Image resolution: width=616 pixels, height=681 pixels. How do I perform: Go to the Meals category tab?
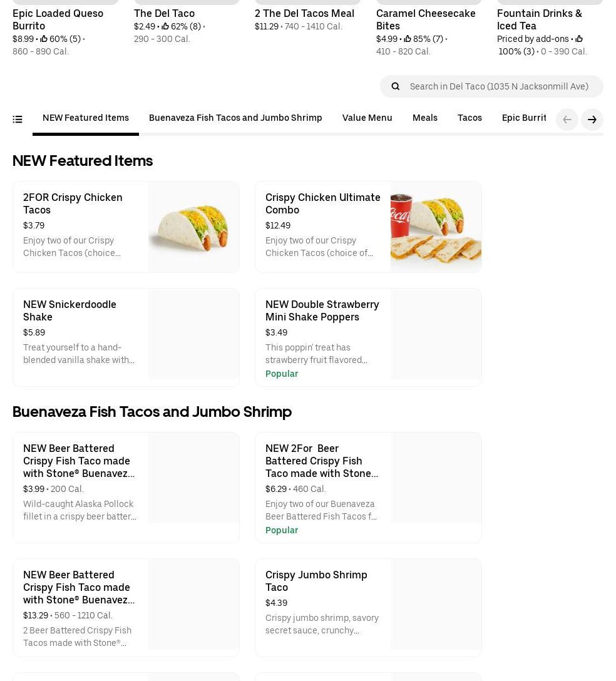pyautogui.click(x=424, y=118)
